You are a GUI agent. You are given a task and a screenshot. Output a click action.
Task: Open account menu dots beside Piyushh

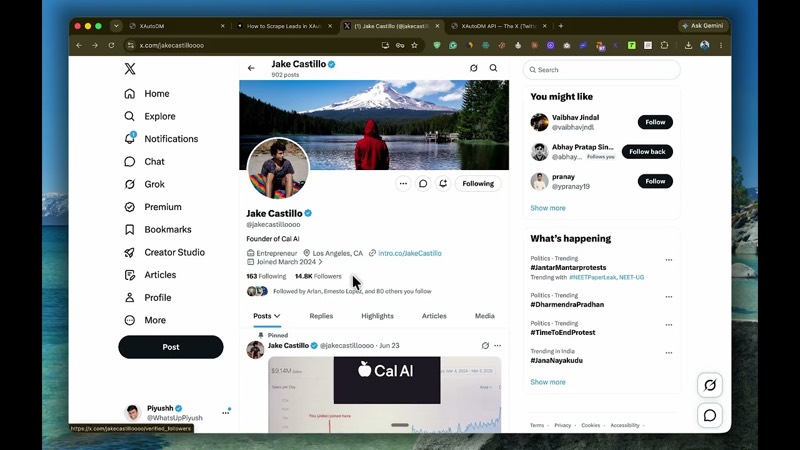226,413
